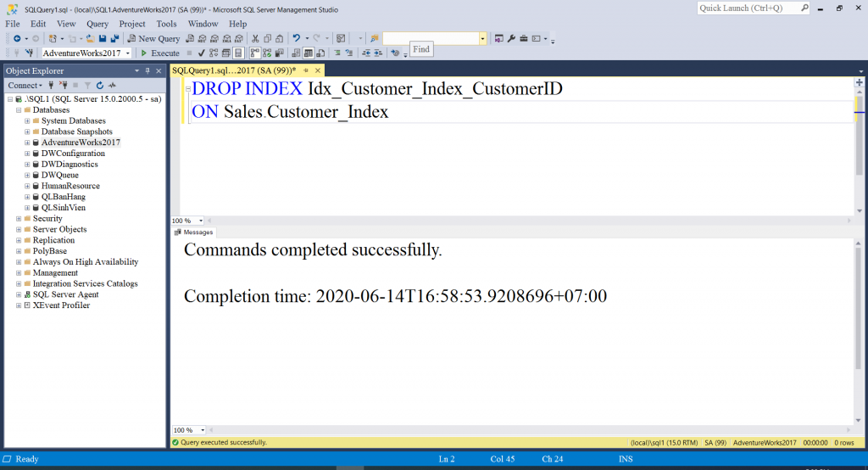Toggle pin on the SQLQuery1.sql tab
868x470 pixels.
point(308,70)
